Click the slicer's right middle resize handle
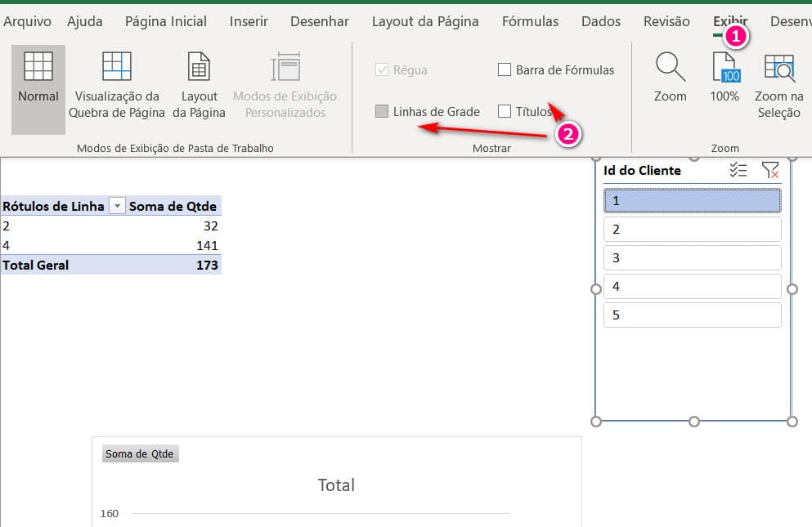 click(792, 289)
